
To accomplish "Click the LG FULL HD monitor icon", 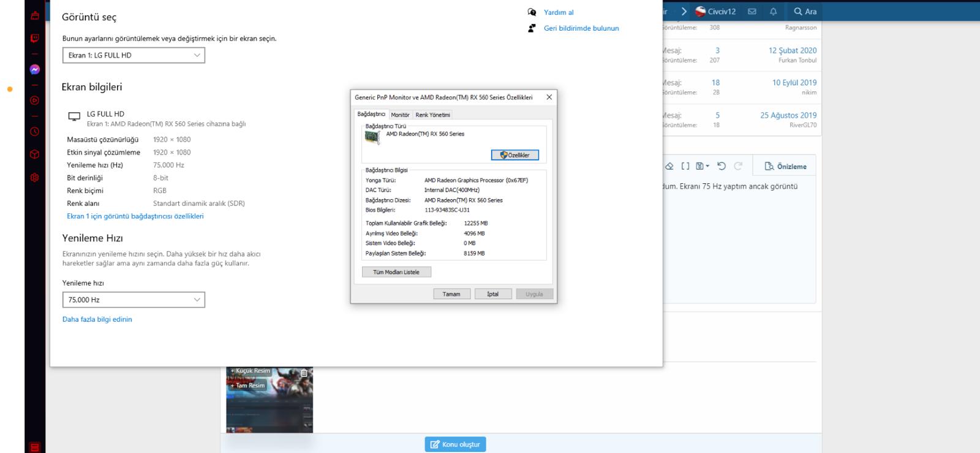I will point(74,116).
